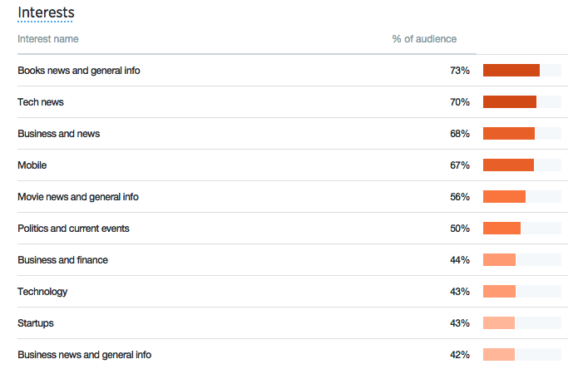The height and width of the screenshot is (374, 588).
Task: Click the Movie news 56% bar
Action: [x=504, y=197]
